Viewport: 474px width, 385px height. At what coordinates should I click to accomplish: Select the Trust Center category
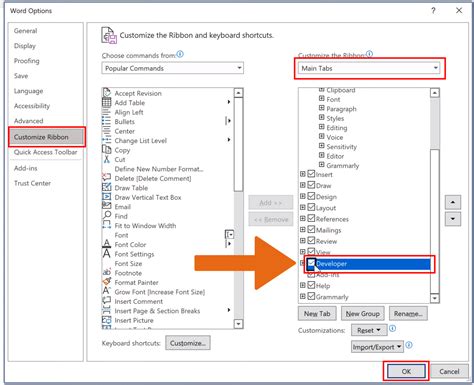[x=32, y=183]
